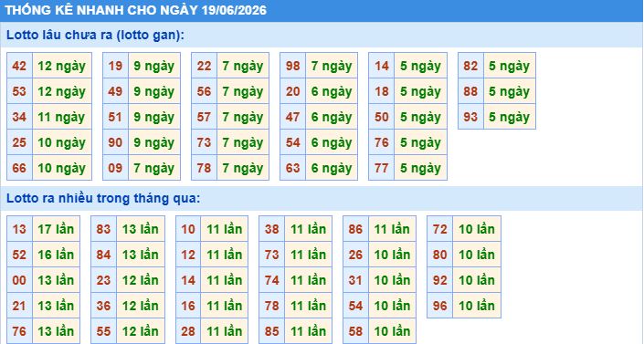The height and width of the screenshot is (344, 644).
Task: Click lotto number 58 in the frequent table
Action: [x=355, y=331]
